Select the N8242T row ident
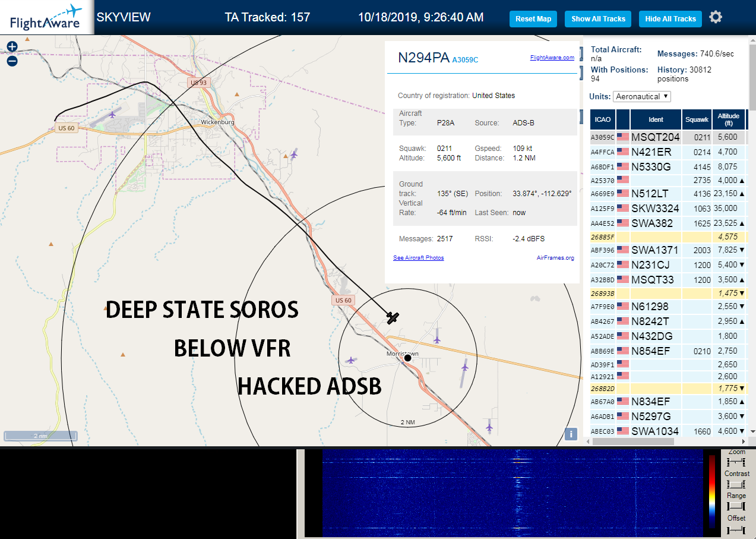 coord(650,321)
